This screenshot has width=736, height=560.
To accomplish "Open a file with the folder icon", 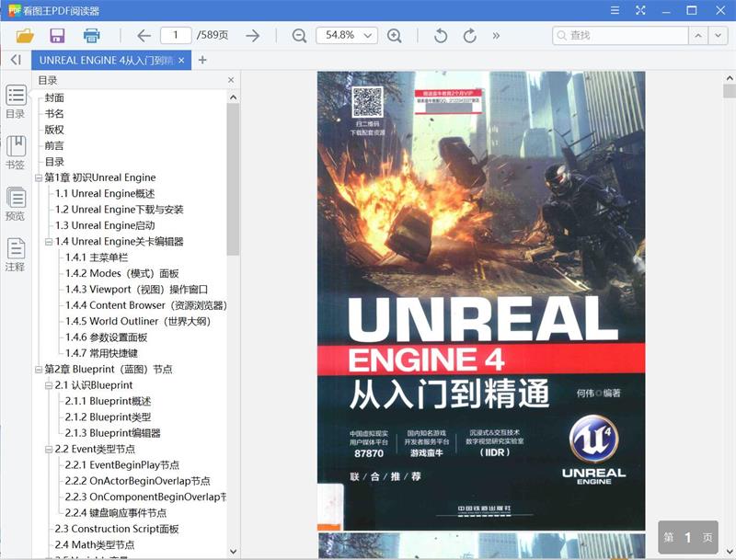I will 25,36.
